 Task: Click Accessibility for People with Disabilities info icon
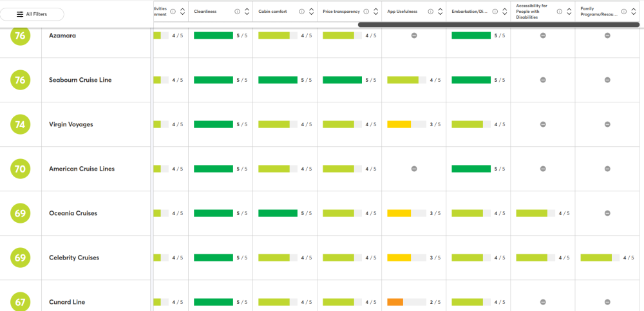pyautogui.click(x=560, y=12)
